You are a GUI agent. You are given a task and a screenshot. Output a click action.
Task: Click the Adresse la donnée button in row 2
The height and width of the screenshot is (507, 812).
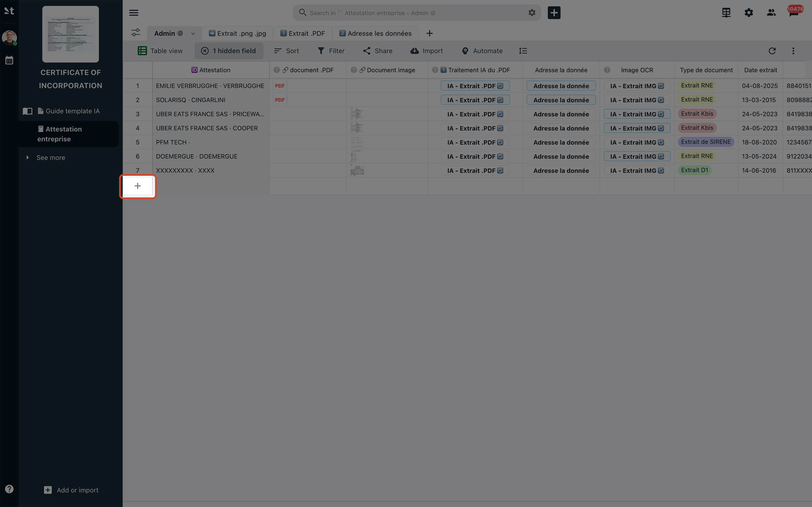point(561,100)
